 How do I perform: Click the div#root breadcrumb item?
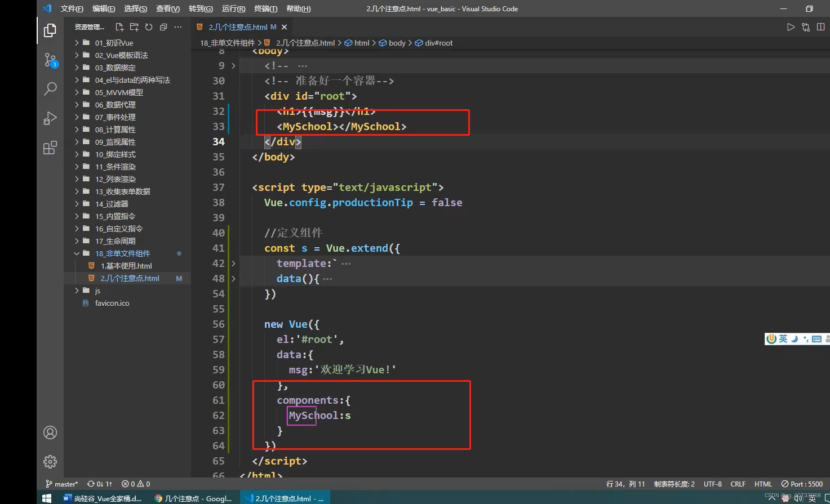[x=434, y=43]
